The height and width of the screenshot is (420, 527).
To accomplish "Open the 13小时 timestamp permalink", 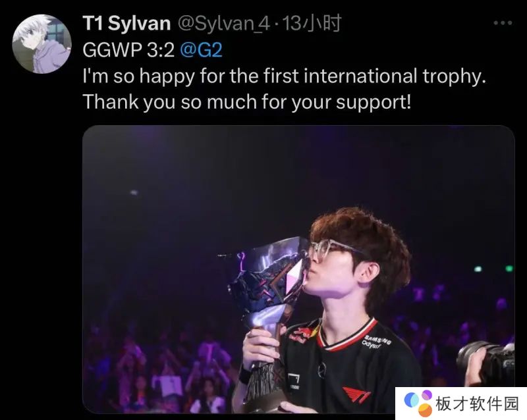I will coord(312,23).
